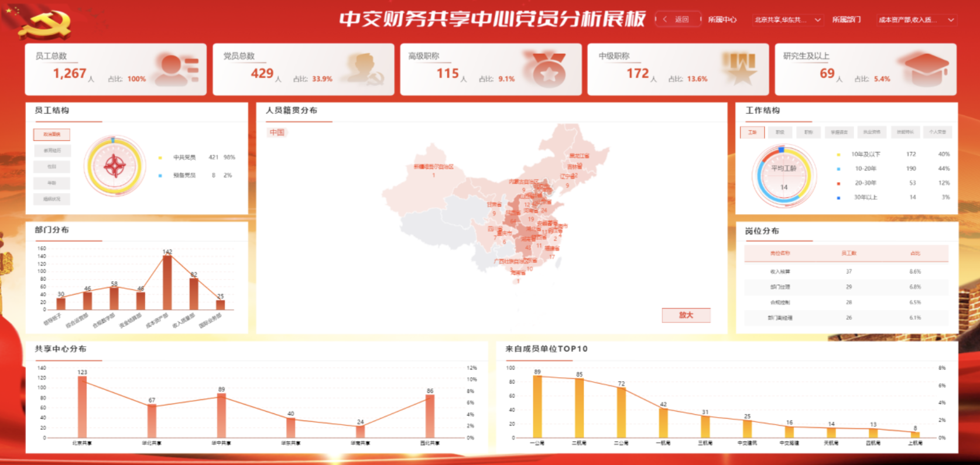Click the 合规数字部 bar showing 58
The height and width of the screenshot is (465, 980).
pyautogui.click(x=114, y=299)
